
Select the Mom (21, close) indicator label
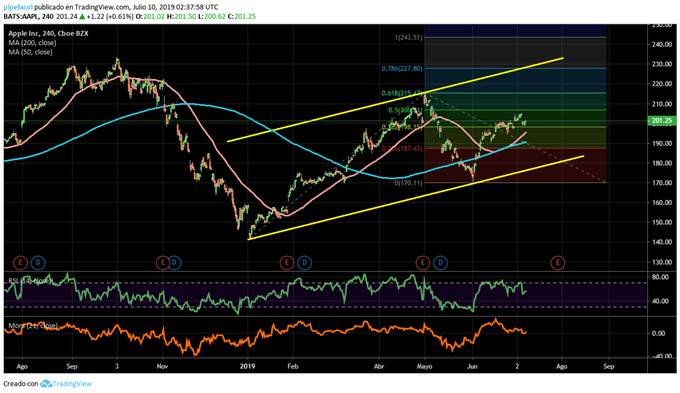click(x=33, y=326)
